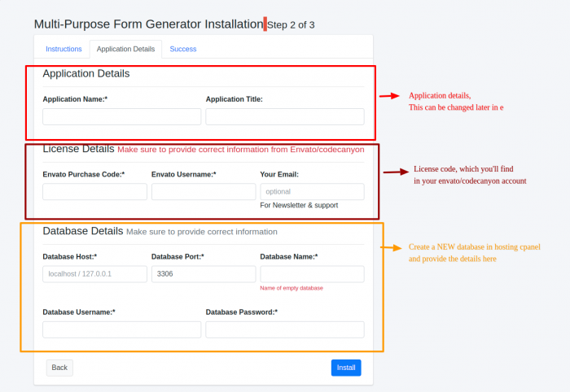
Task: Focus the Application Name input field
Action: [x=121, y=117]
